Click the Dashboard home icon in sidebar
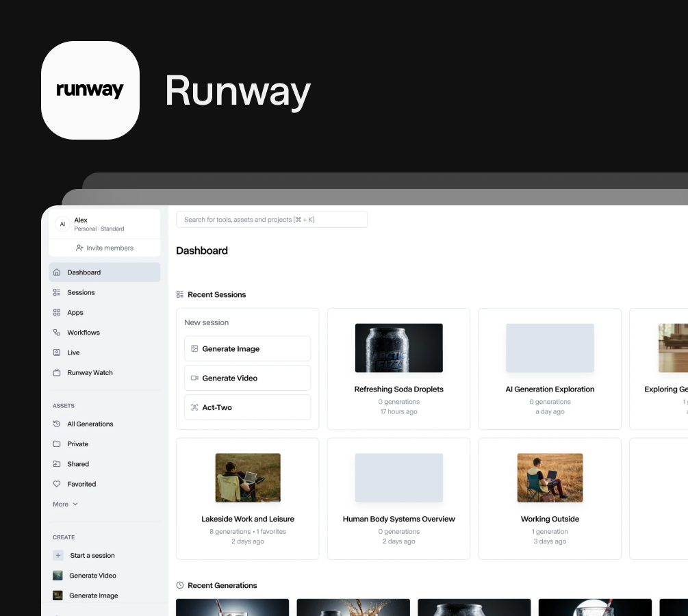This screenshot has height=616, width=688. click(x=57, y=272)
